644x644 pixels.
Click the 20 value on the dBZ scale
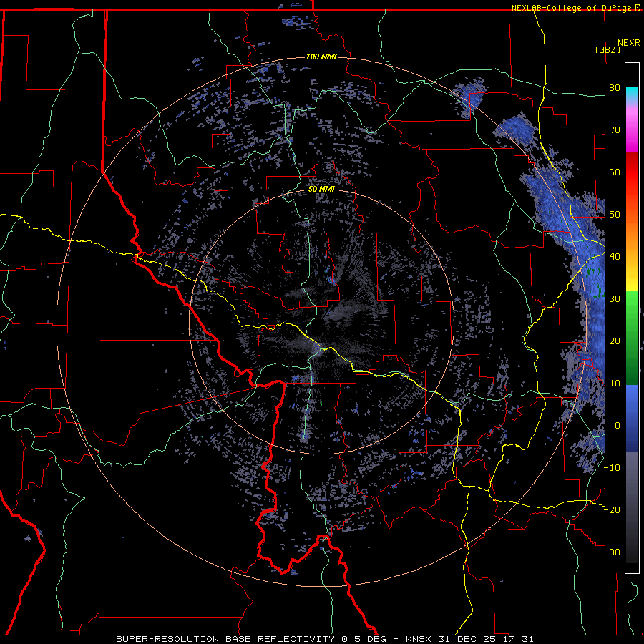point(615,341)
